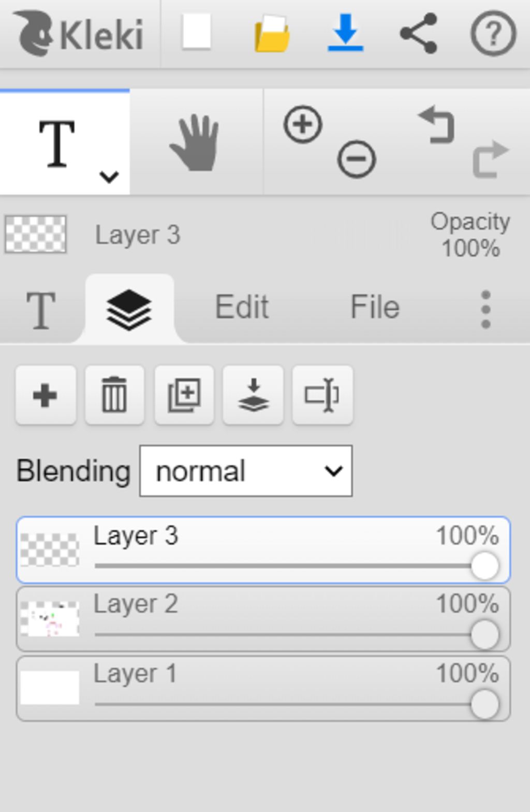The width and height of the screenshot is (530, 812).
Task: Open the share icon
Action: coord(419,33)
